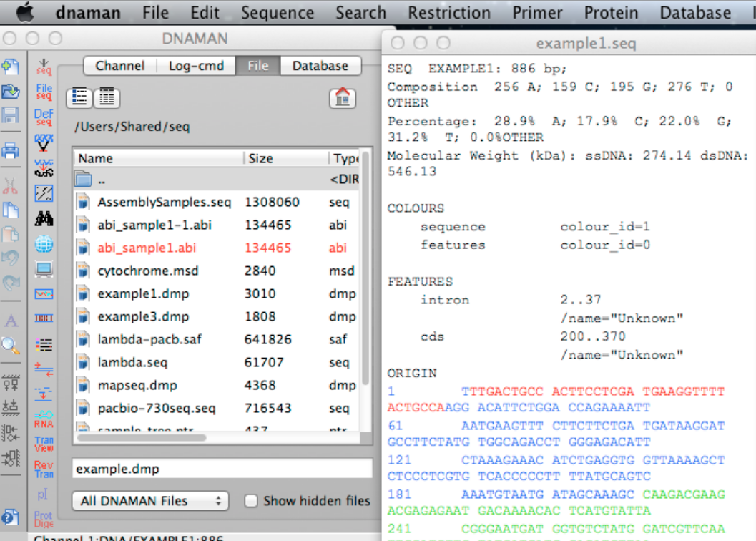Click the filename field containing example.dmp
756x541 pixels.
[x=222, y=469]
